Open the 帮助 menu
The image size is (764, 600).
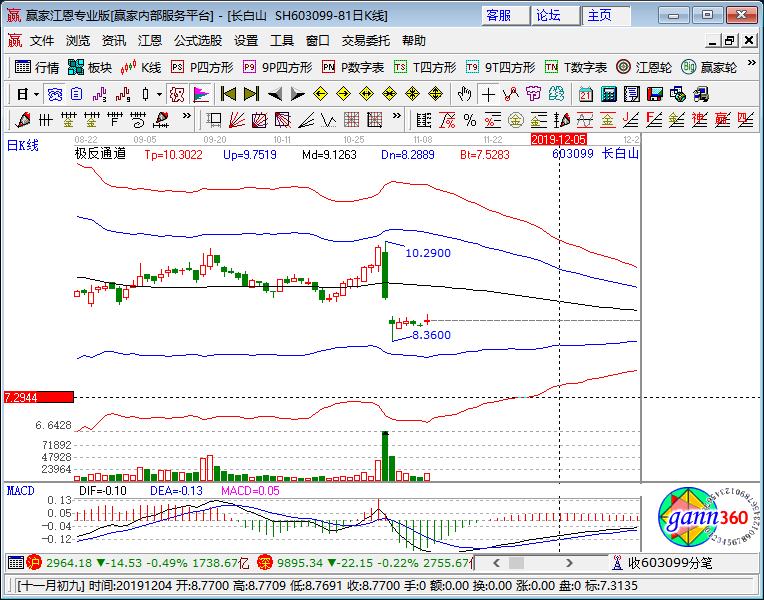[x=414, y=41]
